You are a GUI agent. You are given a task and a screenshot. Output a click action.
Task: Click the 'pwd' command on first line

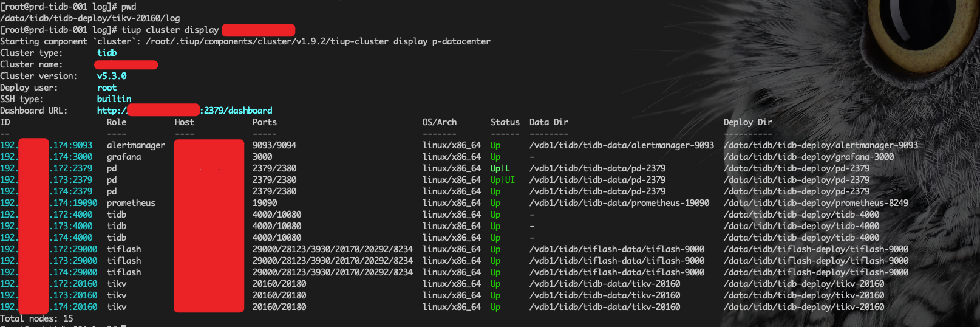tap(129, 7)
